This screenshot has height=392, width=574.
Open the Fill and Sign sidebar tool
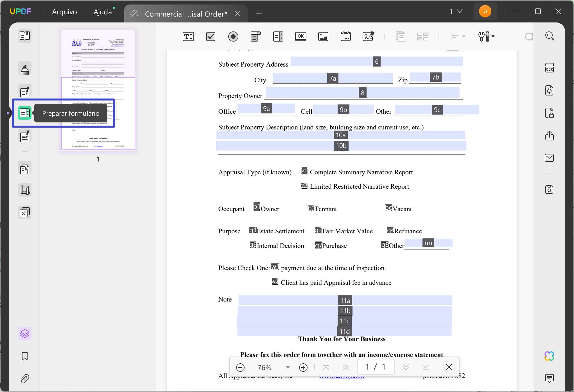[25, 136]
